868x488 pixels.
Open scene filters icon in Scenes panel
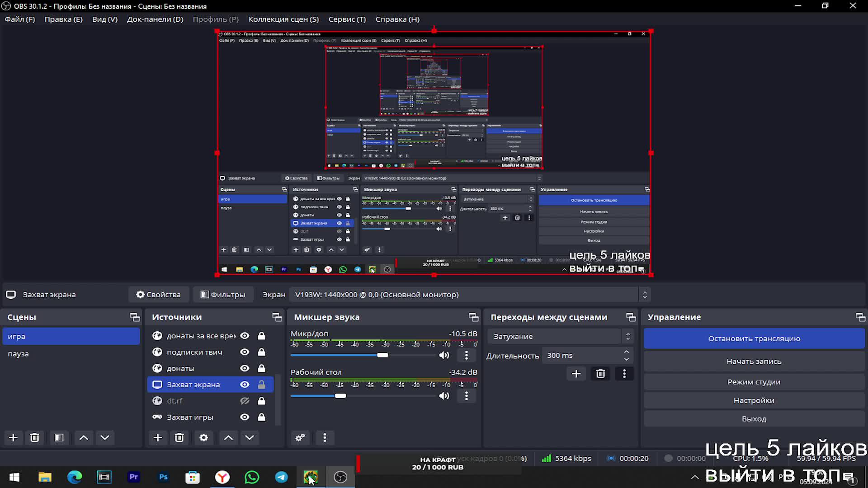click(59, 437)
